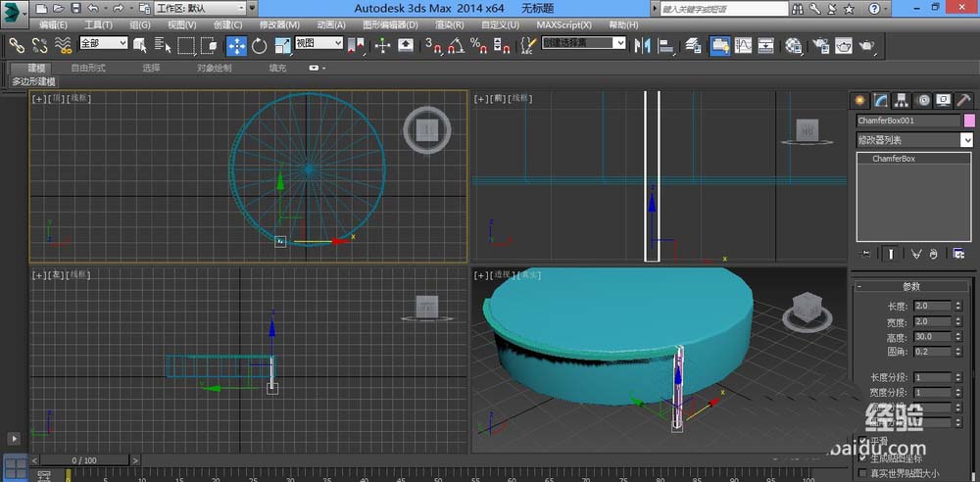Enable Real-World Map Size checkbox
This screenshot has width=980, height=482.
(x=863, y=472)
